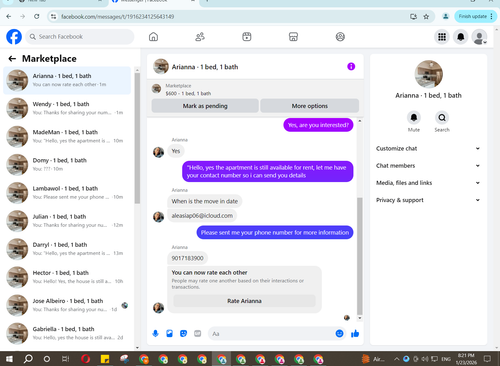This screenshot has width=500, height=366.
Task: Reload the page in the browser
Action: click(x=37, y=16)
